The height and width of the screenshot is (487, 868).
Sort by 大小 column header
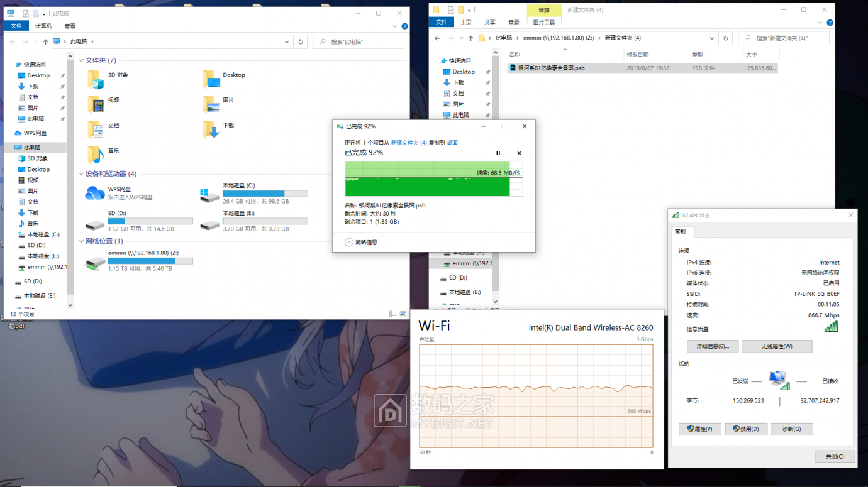point(752,55)
